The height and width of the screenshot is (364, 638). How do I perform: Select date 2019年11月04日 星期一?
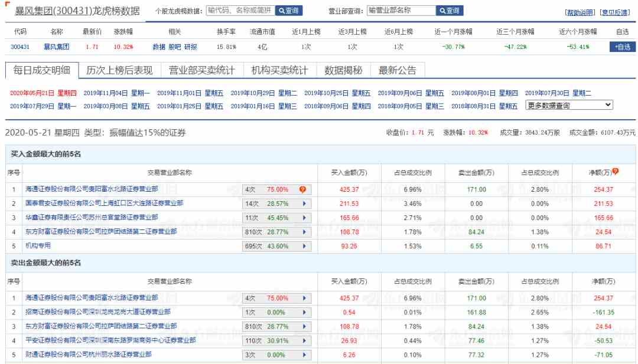116,93
